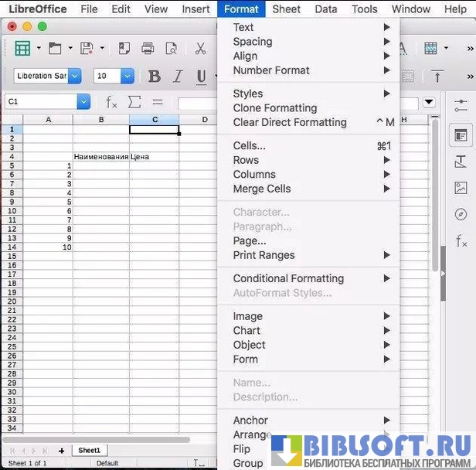Toggle Underline formatting
Screen dimensions: 476x470
tap(201, 77)
